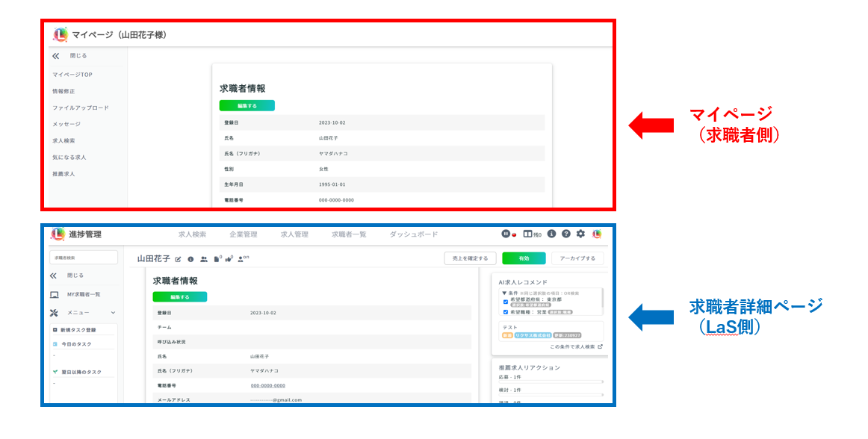Click the icon beside 今日のタスク
Viewport: 868px width, 439px height.
pyautogui.click(x=55, y=344)
